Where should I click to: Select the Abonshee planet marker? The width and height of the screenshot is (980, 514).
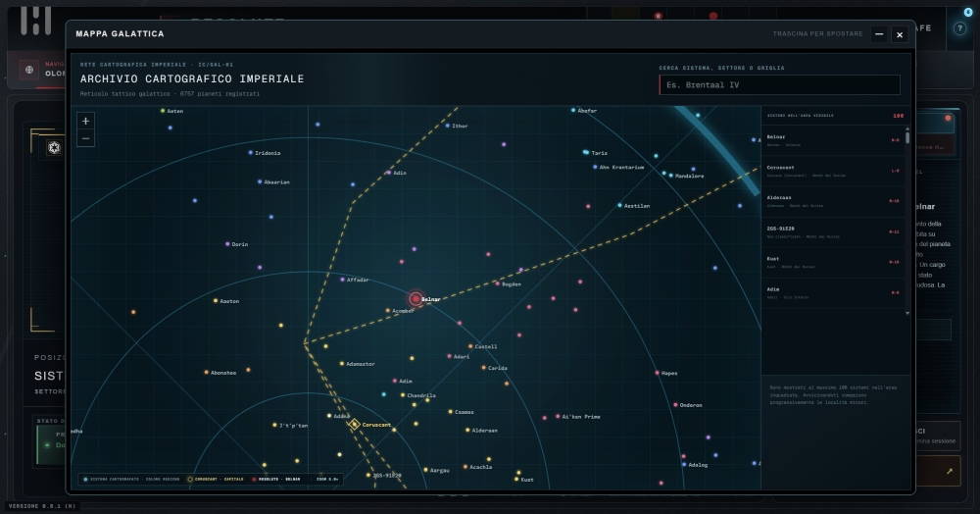(206, 372)
